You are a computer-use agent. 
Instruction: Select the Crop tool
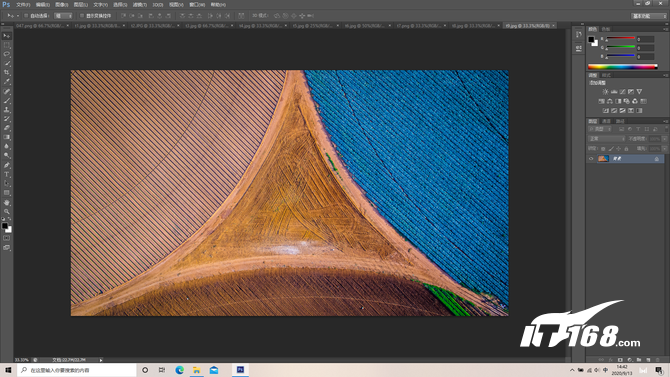click(x=6, y=73)
